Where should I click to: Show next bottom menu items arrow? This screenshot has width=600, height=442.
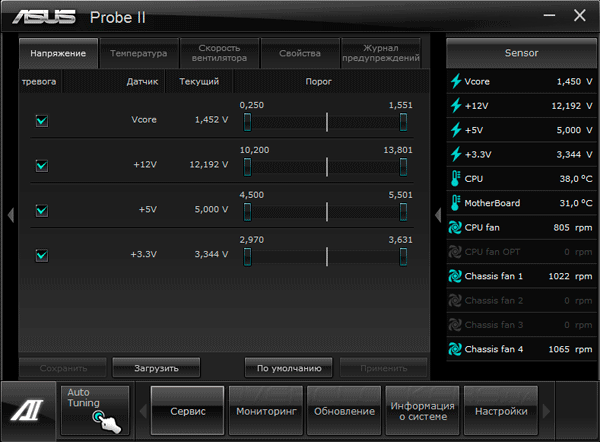pyautogui.click(x=546, y=411)
